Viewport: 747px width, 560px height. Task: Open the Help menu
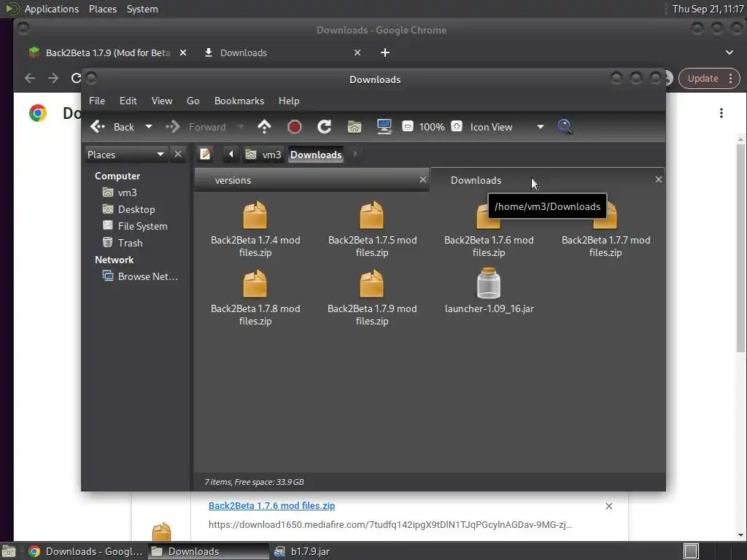tap(289, 101)
